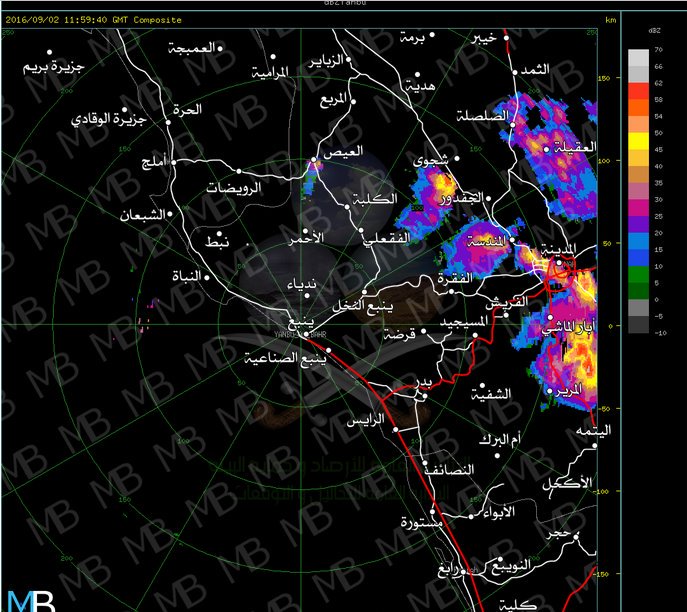Click the المسيجيد label
Viewport: 687px width, 612px height.
464,322
